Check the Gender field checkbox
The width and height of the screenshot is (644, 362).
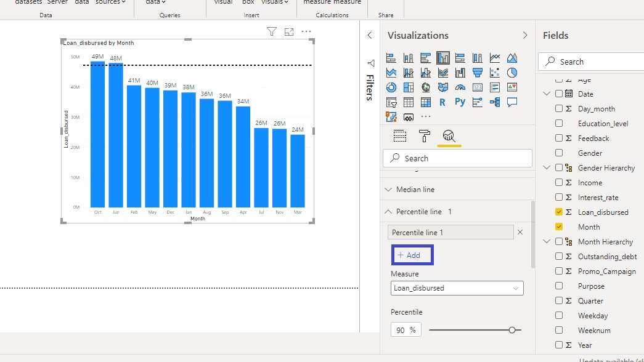[x=559, y=153]
